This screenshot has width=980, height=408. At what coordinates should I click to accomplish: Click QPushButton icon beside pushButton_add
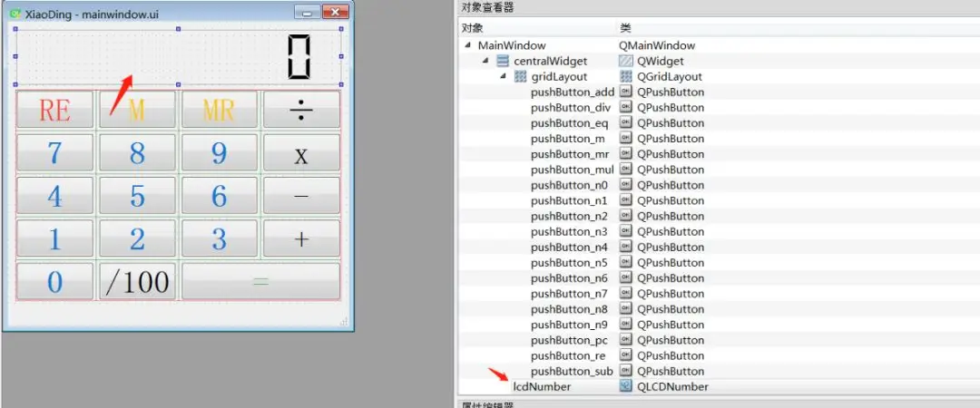coord(625,92)
